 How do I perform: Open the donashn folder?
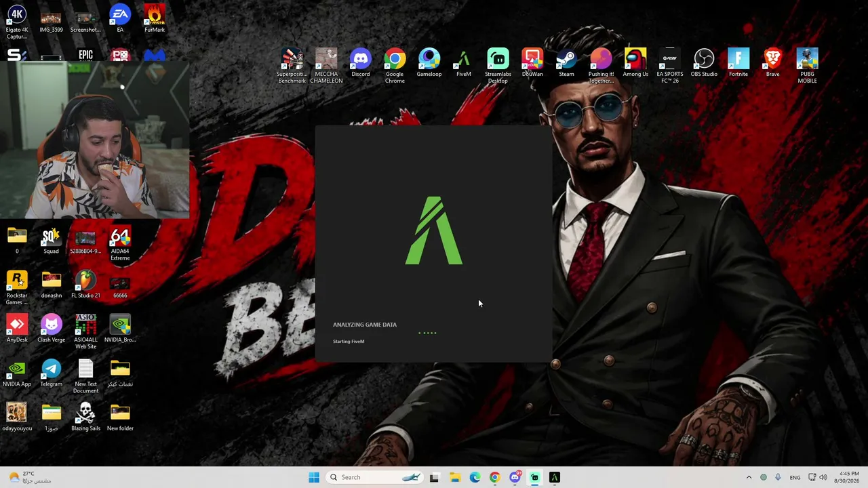[52, 285]
